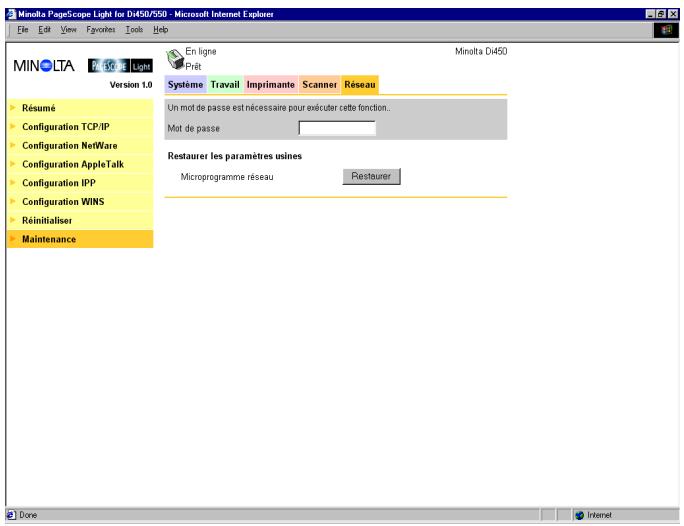Click the Restaurer button
Viewport: 684px width, 526px height.
point(371,176)
